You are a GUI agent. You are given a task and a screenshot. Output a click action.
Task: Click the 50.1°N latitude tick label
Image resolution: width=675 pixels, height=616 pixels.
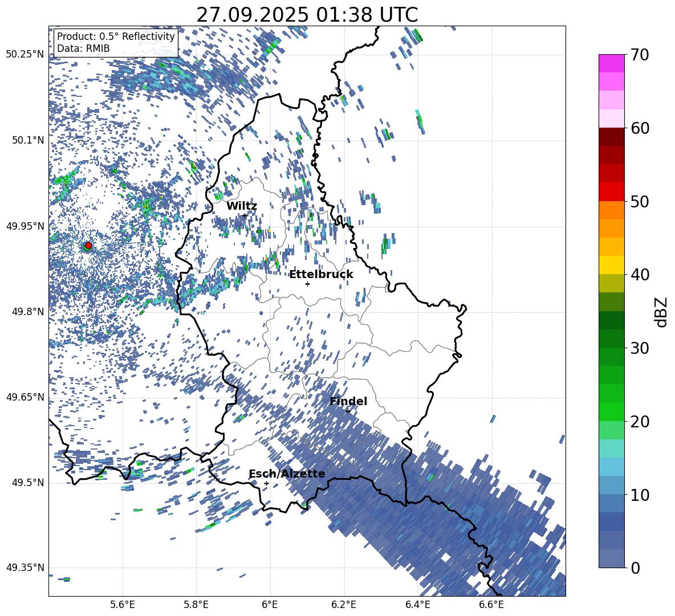(29, 140)
